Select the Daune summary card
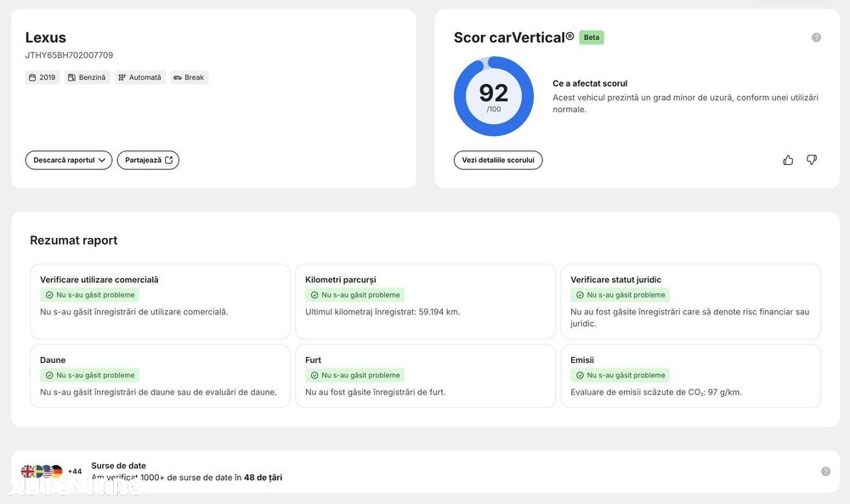Viewport: 850px width, 504px height. point(160,376)
